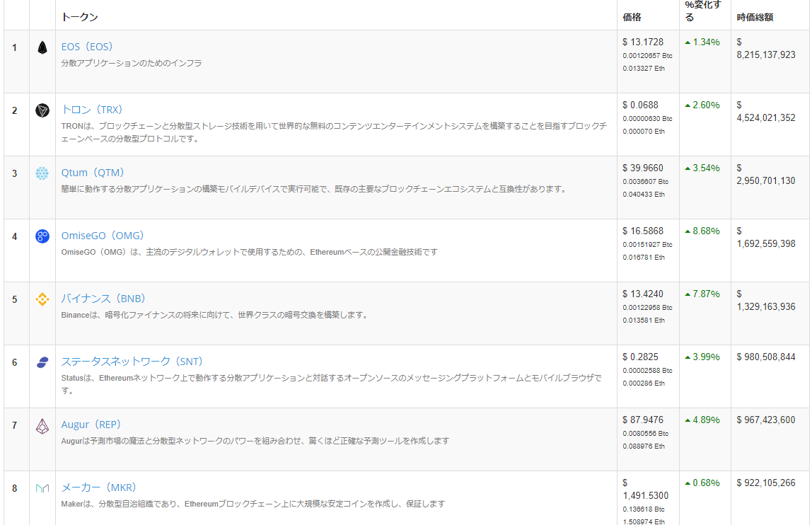Open the Qtum（QTM）token link
This screenshot has height=525, width=812.
[93, 173]
